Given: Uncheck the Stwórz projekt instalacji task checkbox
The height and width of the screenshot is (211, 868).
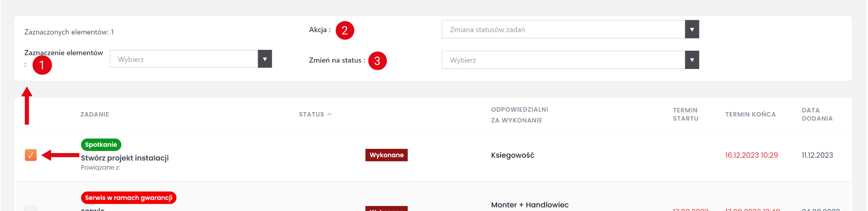Looking at the screenshot, I should pos(31,155).
